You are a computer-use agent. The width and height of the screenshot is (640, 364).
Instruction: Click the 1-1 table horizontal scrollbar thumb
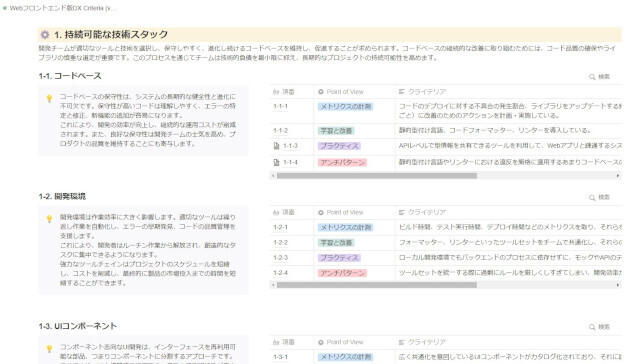click(377, 176)
